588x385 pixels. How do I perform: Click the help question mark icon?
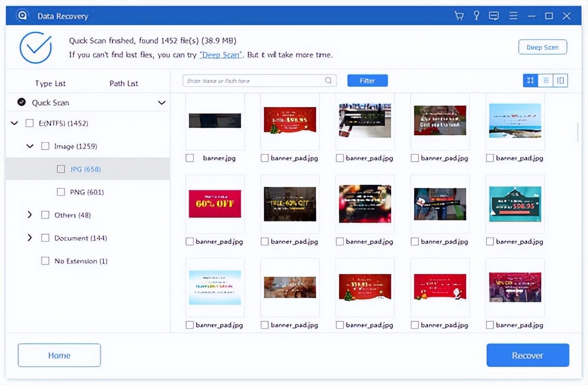click(x=476, y=16)
